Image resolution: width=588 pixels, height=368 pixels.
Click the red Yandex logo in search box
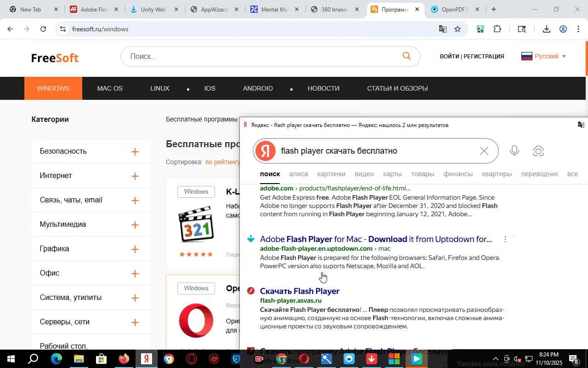click(266, 151)
